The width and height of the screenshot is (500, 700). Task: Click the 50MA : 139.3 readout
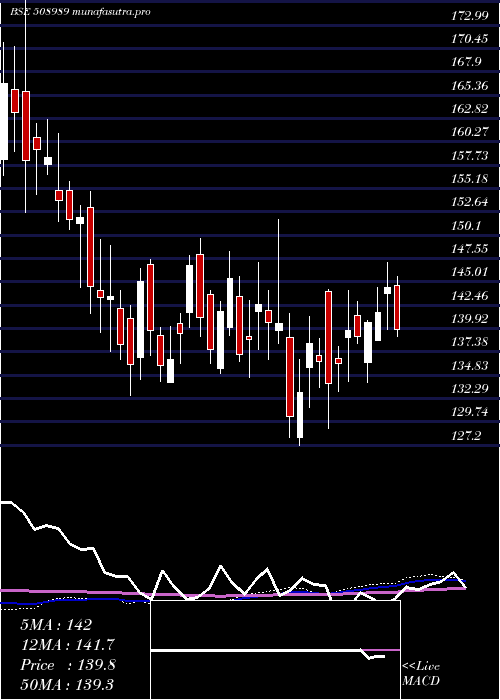[68, 684]
